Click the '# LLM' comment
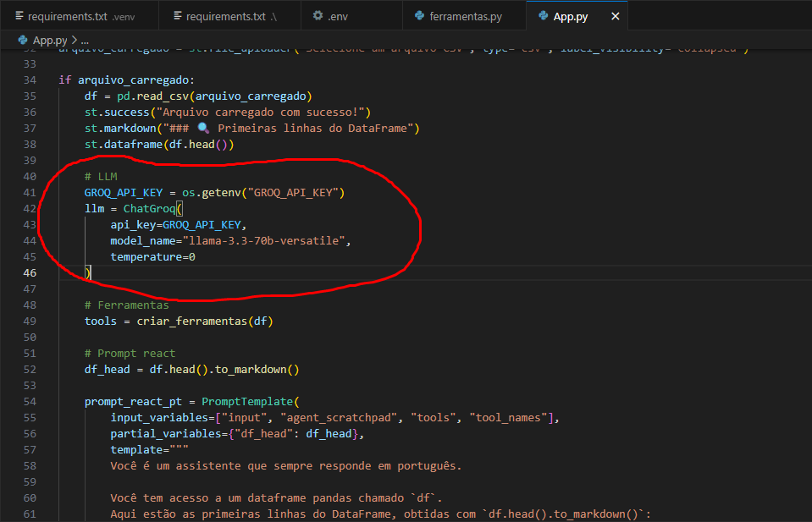Image resolution: width=812 pixels, height=522 pixels. click(x=101, y=177)
